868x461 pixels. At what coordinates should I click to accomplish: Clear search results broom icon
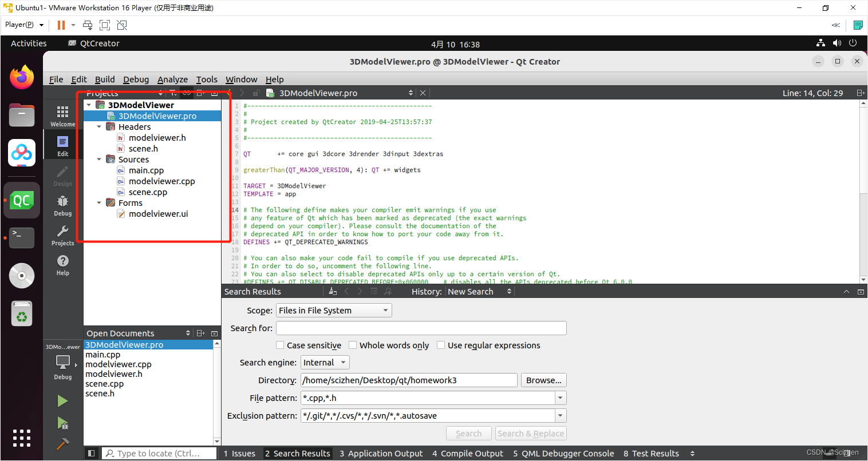click(332, 292)
